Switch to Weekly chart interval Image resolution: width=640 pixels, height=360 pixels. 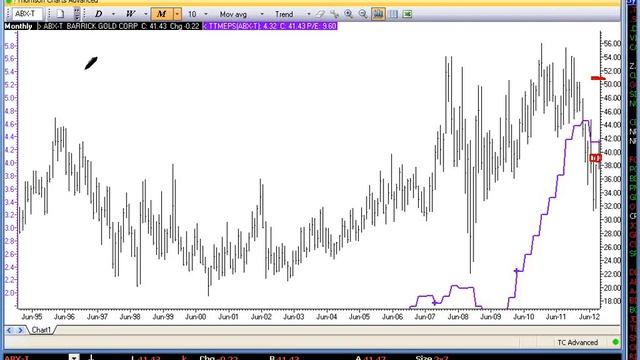click(130, 14)
